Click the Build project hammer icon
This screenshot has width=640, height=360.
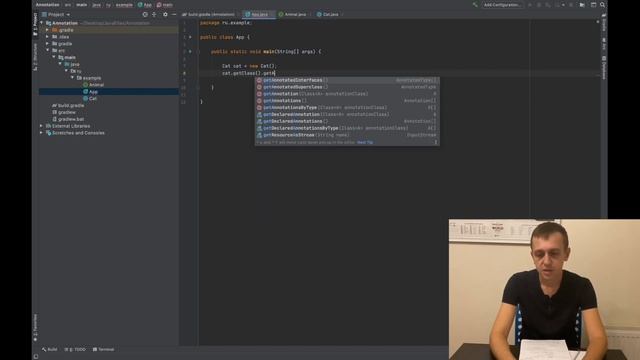pyautogui.click(x=475, y=5)
